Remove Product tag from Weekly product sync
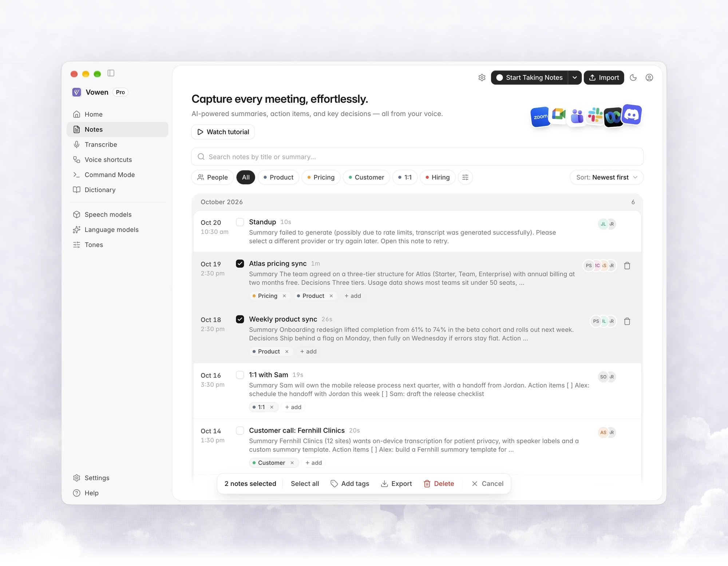The width and height of the screenshot is (728, 566). 287,352
